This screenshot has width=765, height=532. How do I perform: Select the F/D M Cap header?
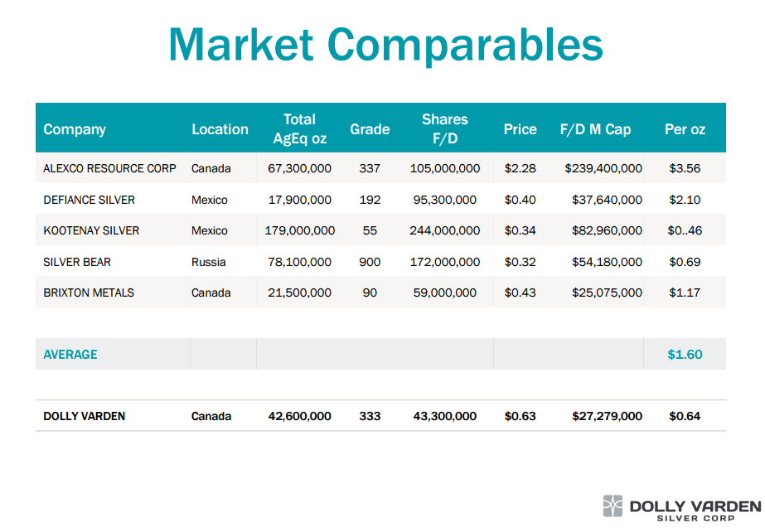point(595,129)
